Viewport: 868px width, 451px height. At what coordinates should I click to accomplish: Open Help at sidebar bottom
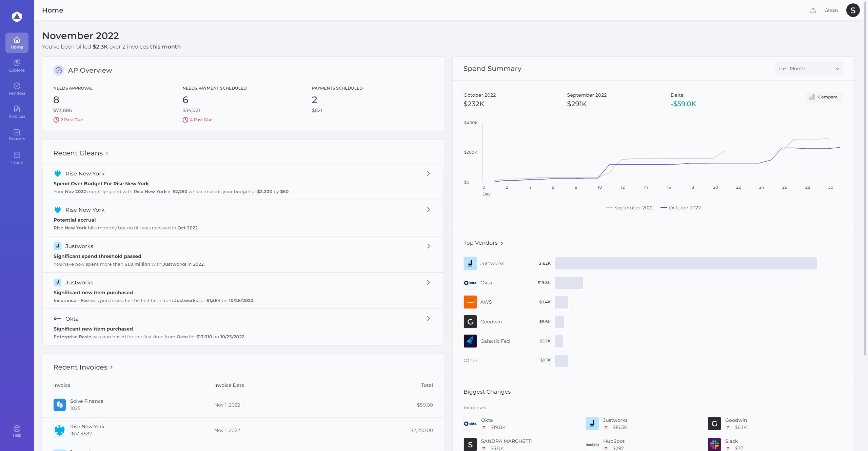pos(17,431)
